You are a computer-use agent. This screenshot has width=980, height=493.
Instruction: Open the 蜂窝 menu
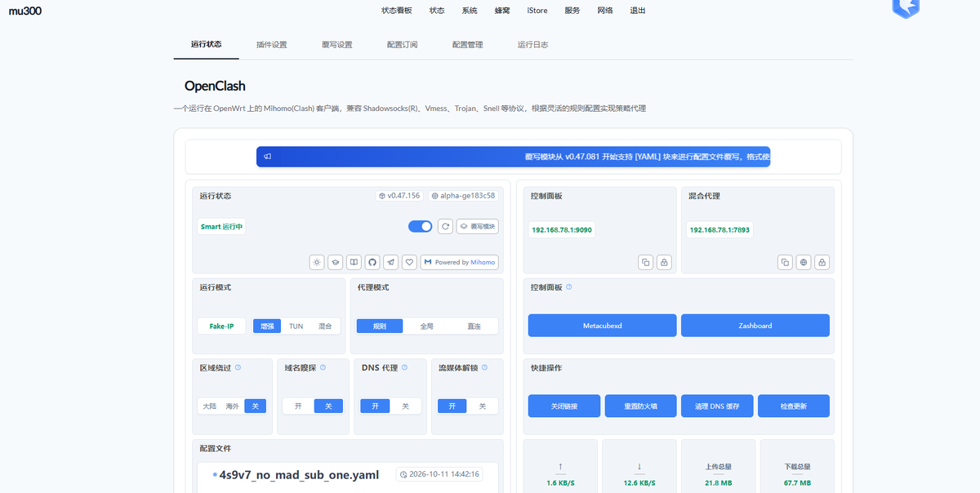pos(502,11)
